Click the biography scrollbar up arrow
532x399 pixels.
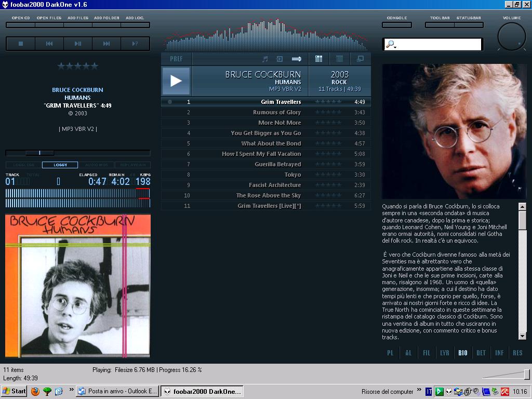click(x=523, y=206)
